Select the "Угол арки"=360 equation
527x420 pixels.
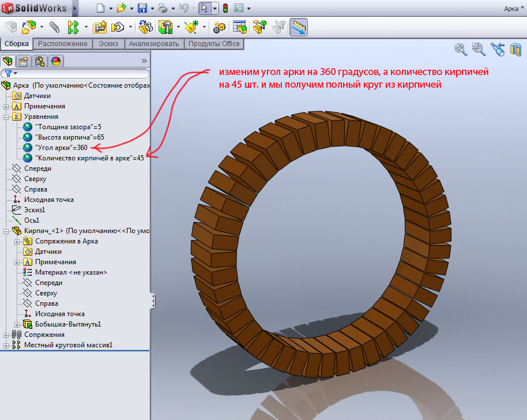click(61, 148)
